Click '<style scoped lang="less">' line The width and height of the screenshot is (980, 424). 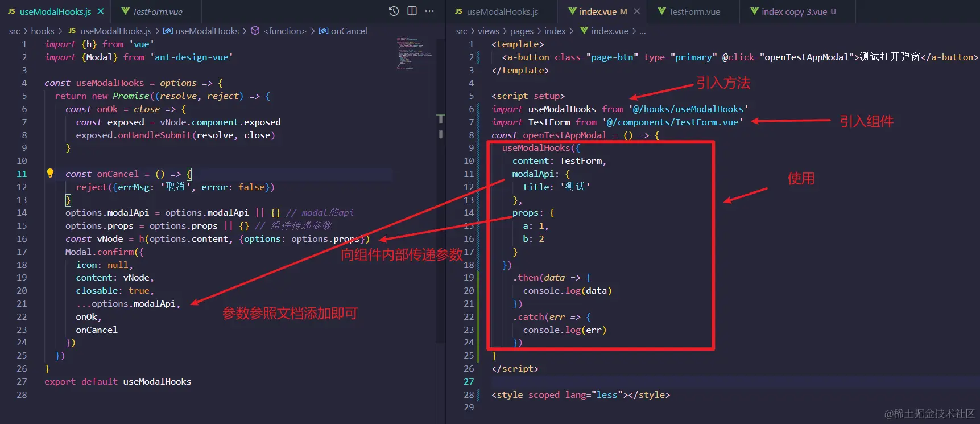tap(580, 394)
